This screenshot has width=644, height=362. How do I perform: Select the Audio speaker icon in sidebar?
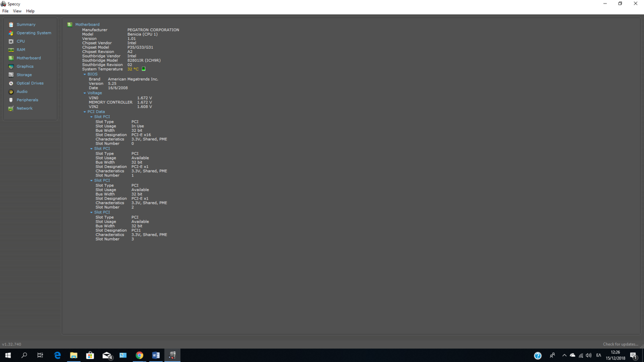tap(11, 92)
